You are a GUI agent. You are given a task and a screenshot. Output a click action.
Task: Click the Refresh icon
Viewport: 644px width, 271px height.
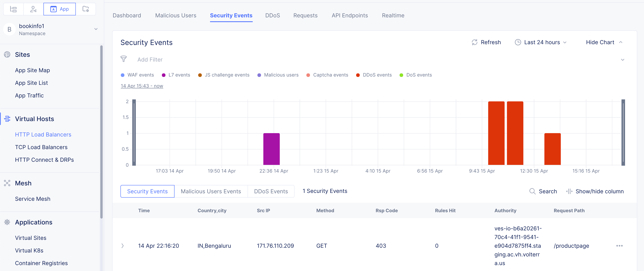(474, 42)
